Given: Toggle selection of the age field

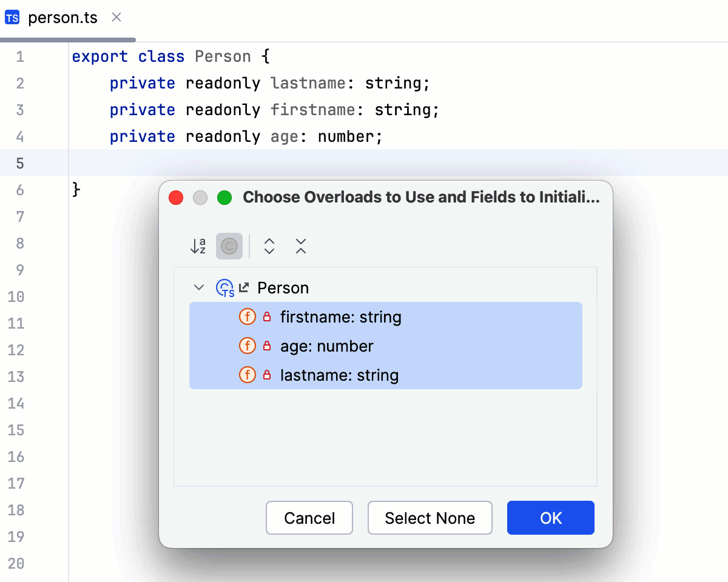Looking at the screenshot, I should (328, 346).
